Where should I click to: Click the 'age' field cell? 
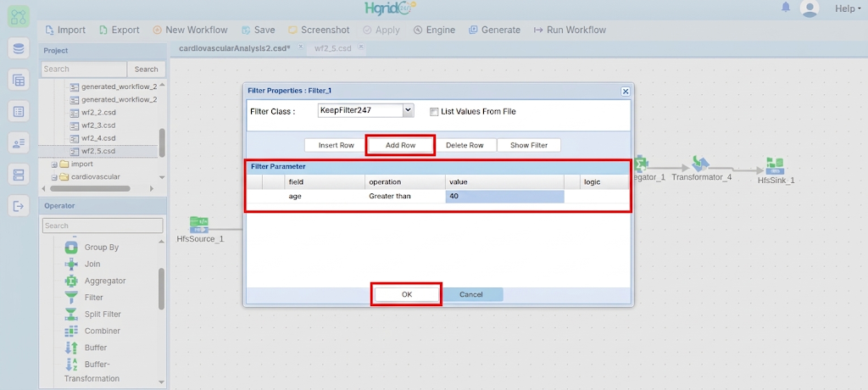point(325,196)
